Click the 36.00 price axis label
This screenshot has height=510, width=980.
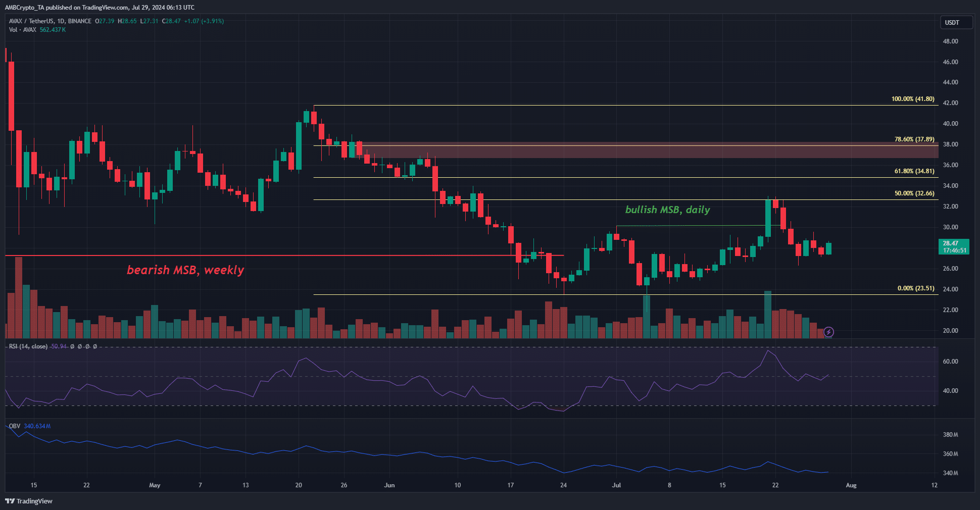(x=950, y=165)
